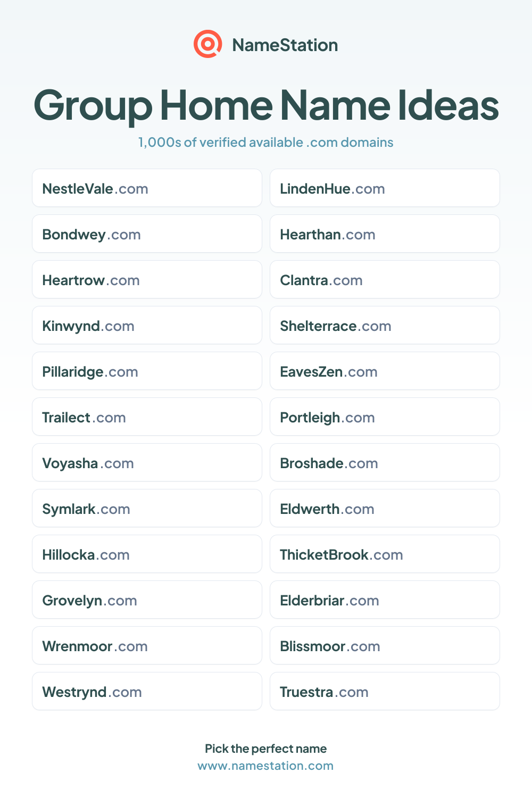Screen dimensions: 532x798
Task: Open the Heartrow.com name card
Action: [147, 279]
